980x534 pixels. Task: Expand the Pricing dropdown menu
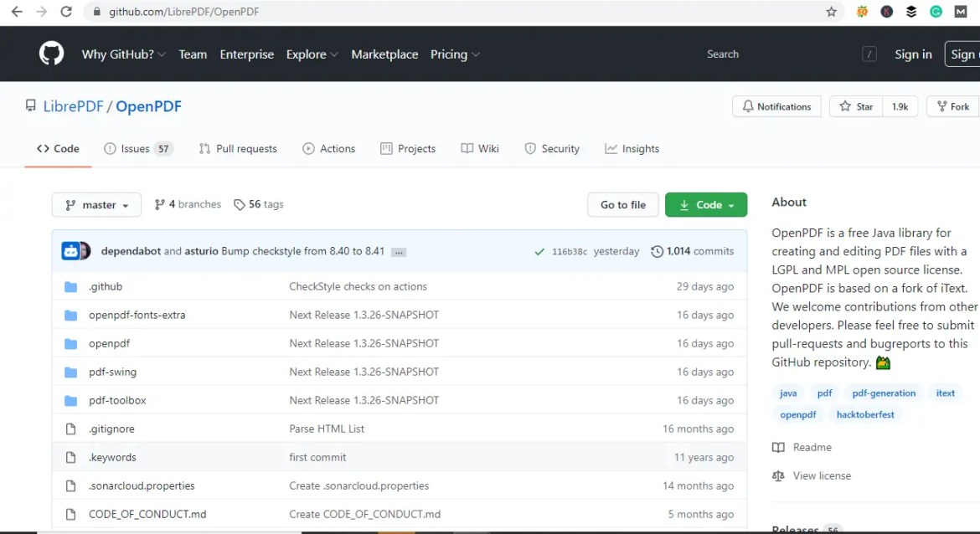(x=454, y=54)
